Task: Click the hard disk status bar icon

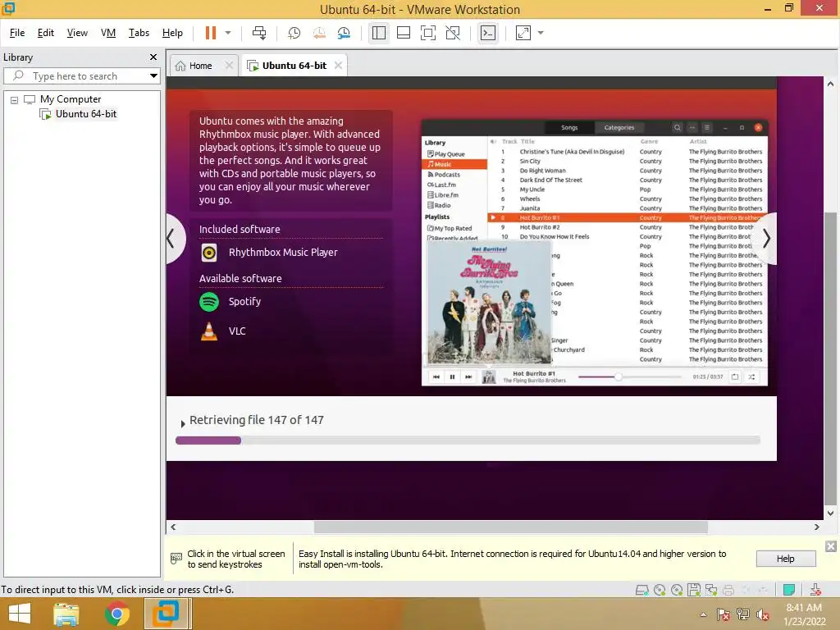Action: (641, 591)
